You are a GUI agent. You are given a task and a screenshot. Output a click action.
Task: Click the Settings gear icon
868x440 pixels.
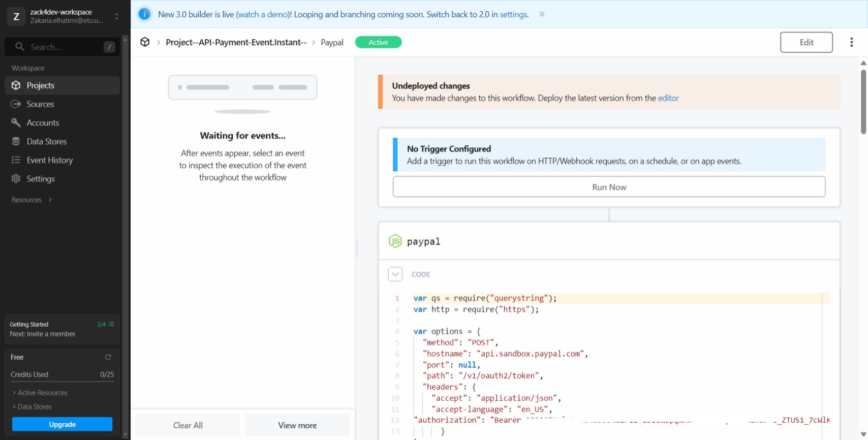pyautogui.click(x=16, y=179)
